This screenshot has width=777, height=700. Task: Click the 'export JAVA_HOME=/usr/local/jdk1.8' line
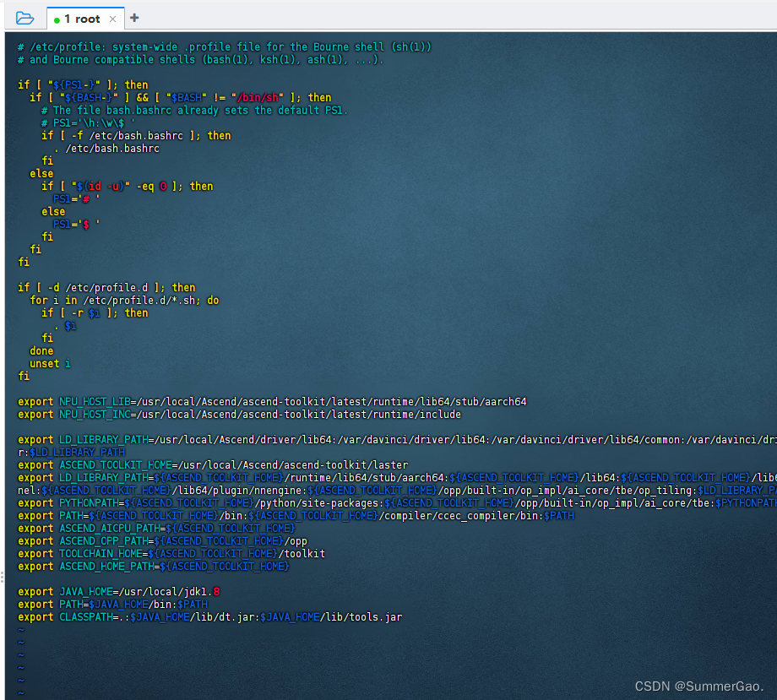119,592
